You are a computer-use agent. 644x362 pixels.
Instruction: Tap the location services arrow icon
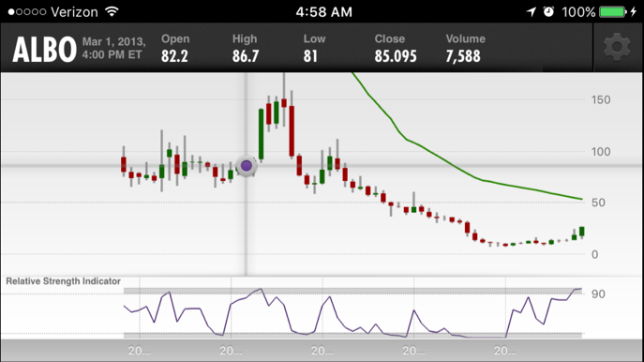[532, 11]
